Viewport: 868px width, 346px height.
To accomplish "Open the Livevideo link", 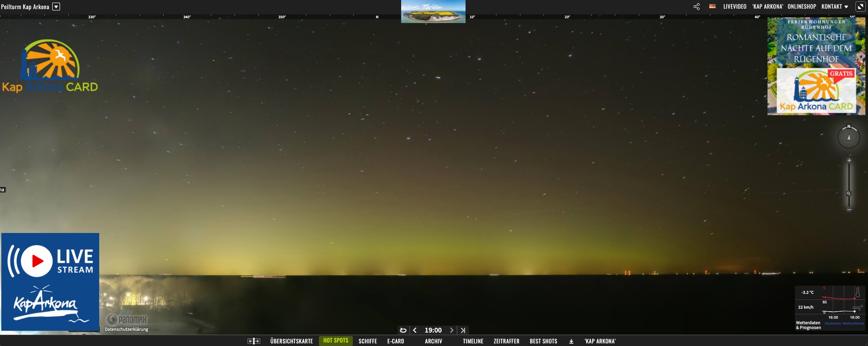I will [734, 7].
